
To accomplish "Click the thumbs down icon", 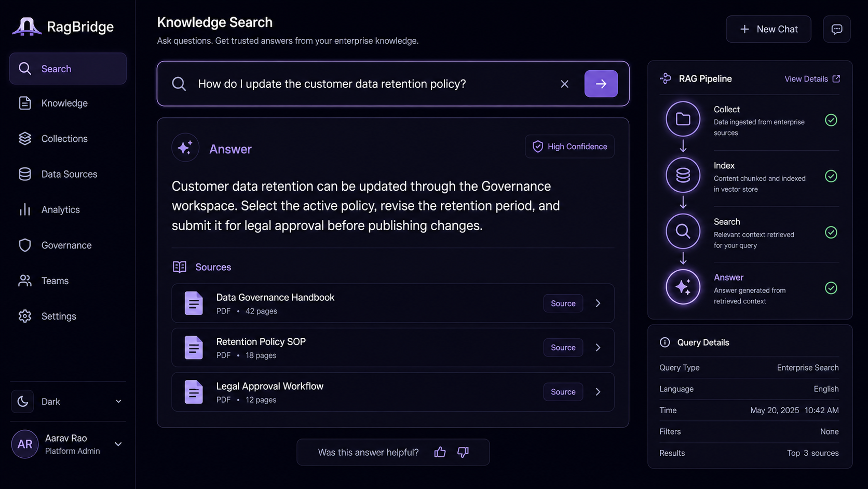I will click(x=463, y=452).
